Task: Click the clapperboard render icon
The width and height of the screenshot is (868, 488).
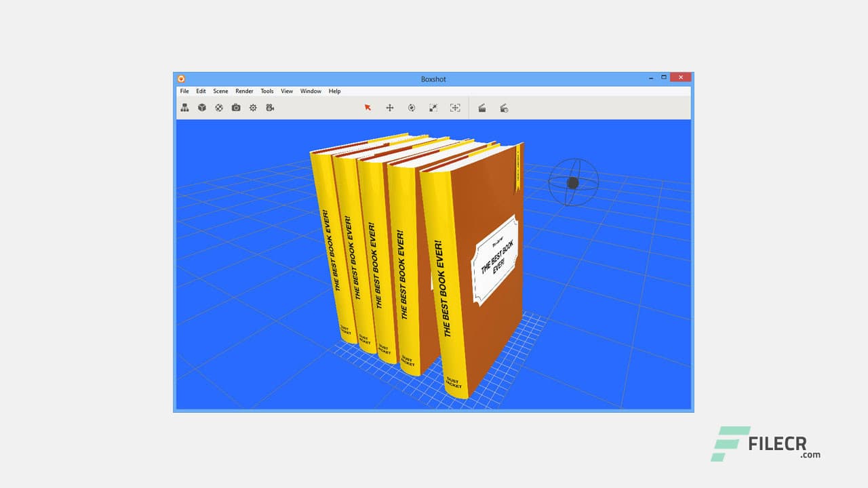Action: click(483, 108)
